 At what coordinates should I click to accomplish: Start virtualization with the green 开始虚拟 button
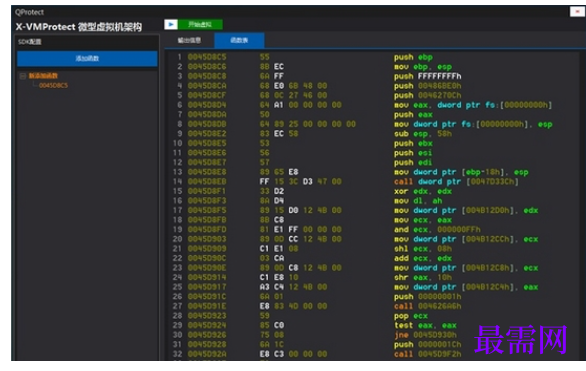pyautogui.click(x=200, y=24)
